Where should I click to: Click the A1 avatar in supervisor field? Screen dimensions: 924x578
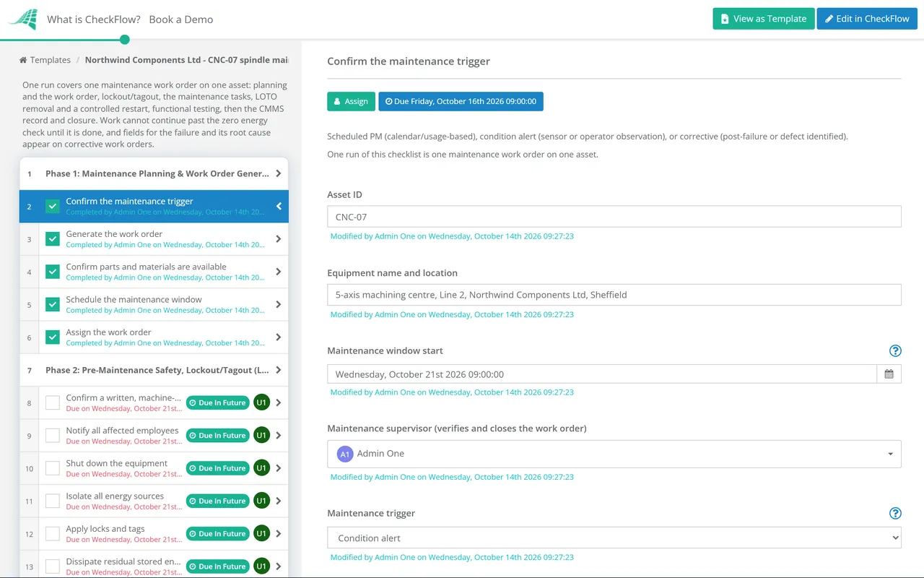(345, 454)
